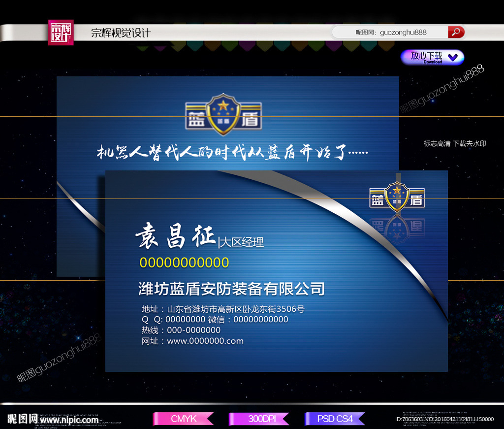Click the 热线 000-0000000 line
The height and width of the screenshot is (429, 504).
pyautogui.click(x=181, y=330)
